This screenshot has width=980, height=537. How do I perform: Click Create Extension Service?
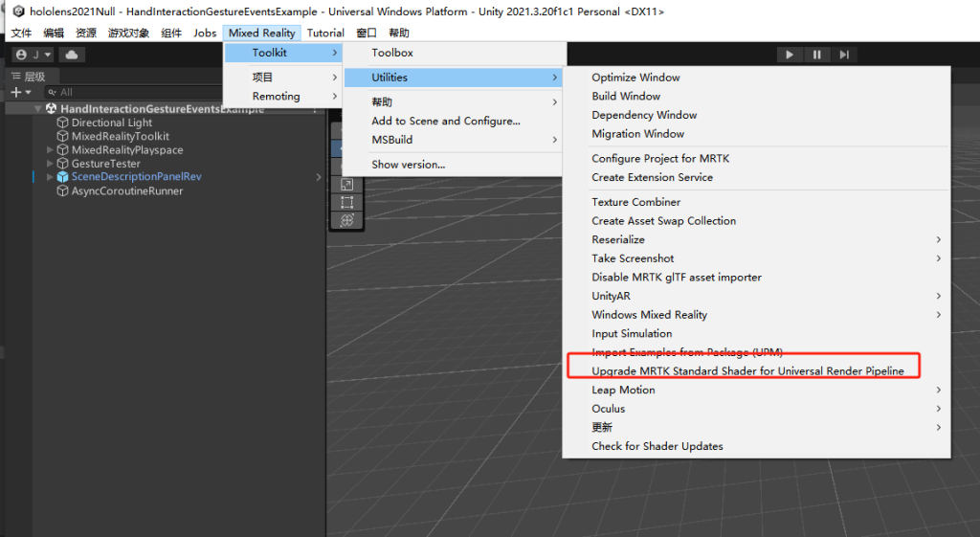coord(756,177)
